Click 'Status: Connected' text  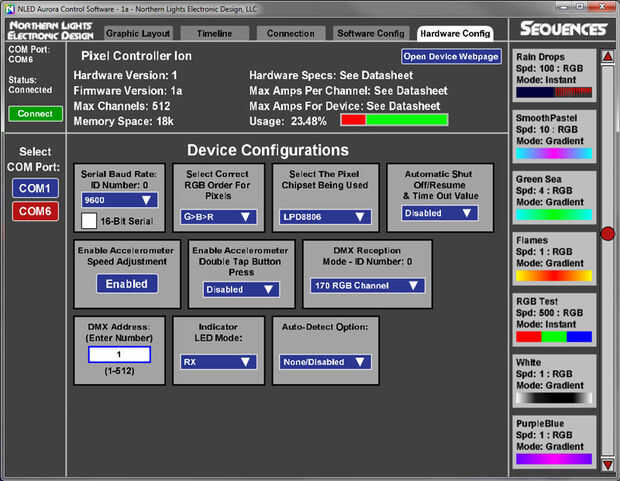[30, 85]
